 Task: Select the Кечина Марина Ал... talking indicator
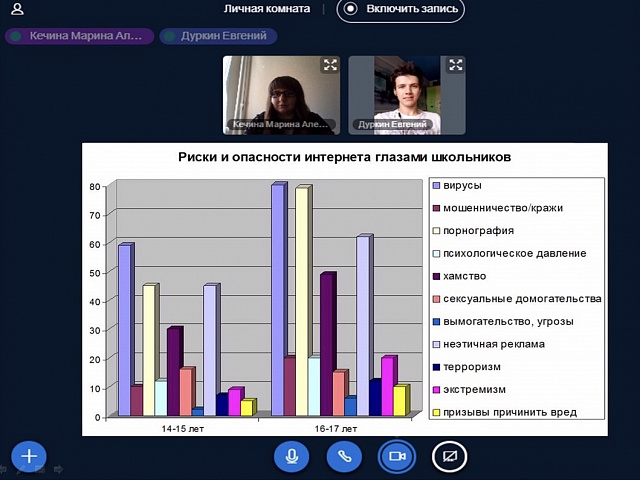(x=80, y=36)
